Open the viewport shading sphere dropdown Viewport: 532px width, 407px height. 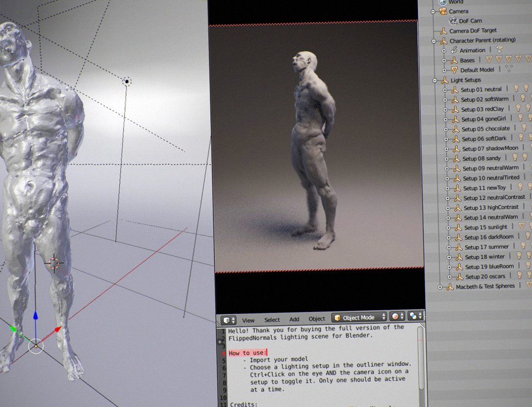[x=397, y=316]
